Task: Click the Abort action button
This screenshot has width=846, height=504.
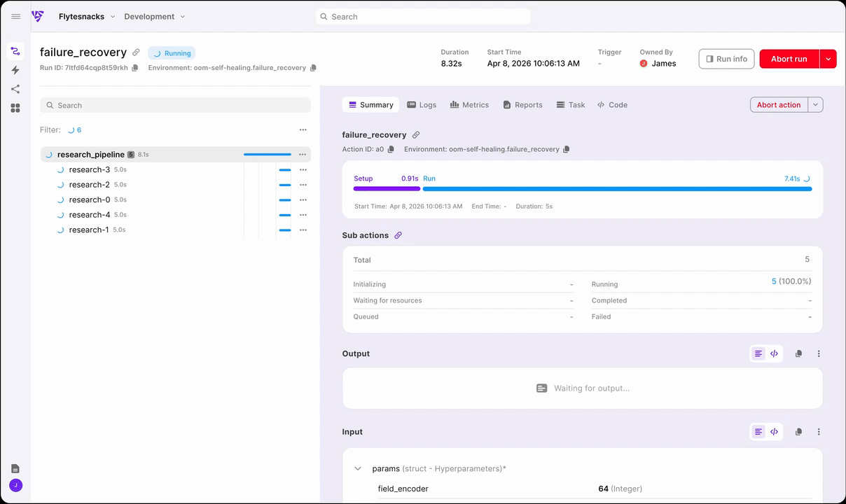Action: point(779,105)
